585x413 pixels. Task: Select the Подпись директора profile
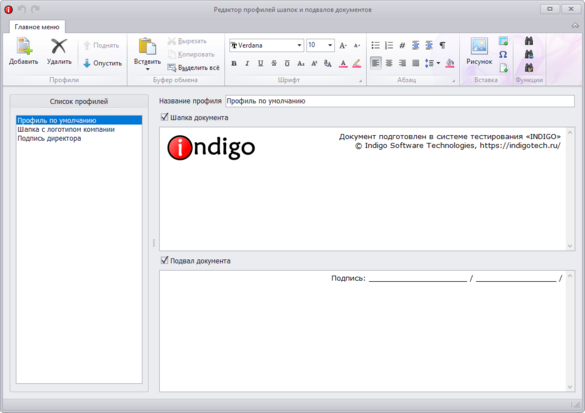(x=49, y=138)
